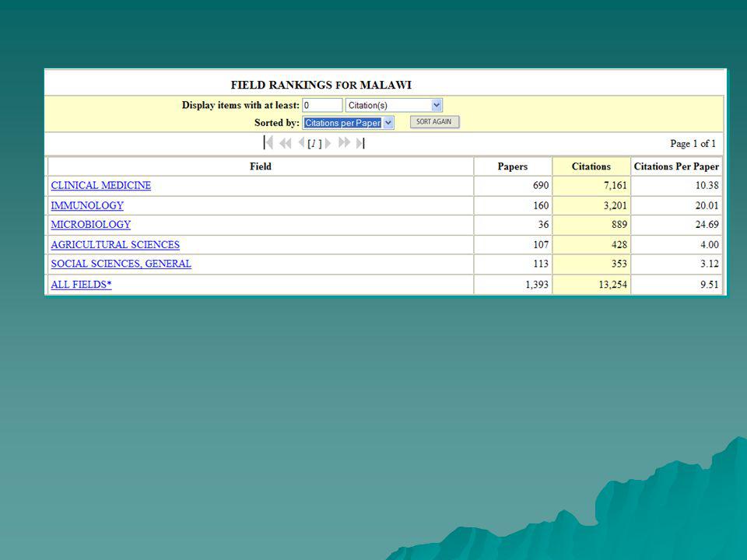
Task: Open the AGRICULTURAL SCIENCES link
Action: [115, 244]
